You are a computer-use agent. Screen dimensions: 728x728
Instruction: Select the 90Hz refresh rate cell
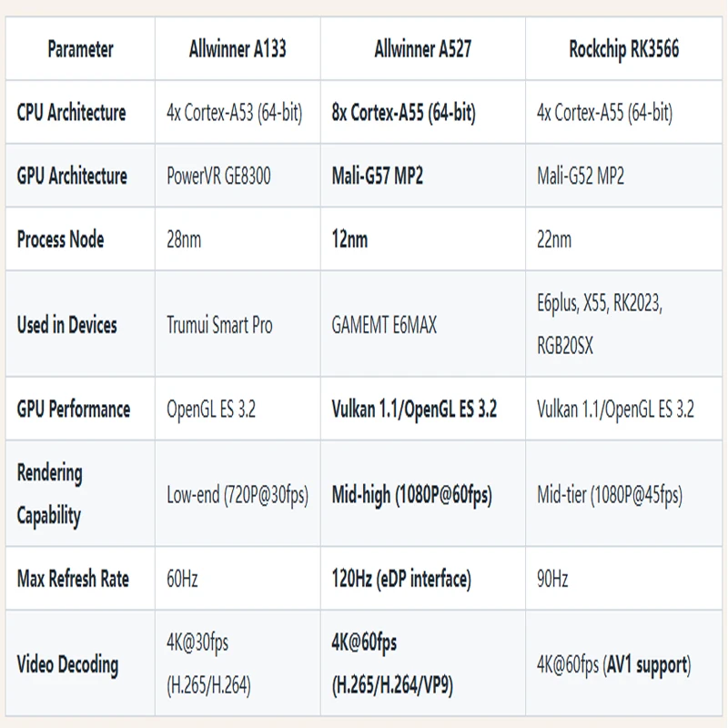[x=624, y=579]
